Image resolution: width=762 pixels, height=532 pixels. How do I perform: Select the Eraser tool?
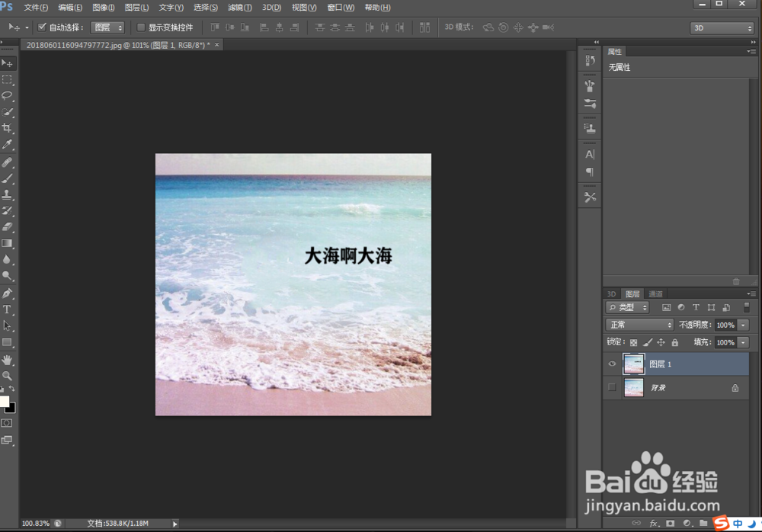pos(8,226)
